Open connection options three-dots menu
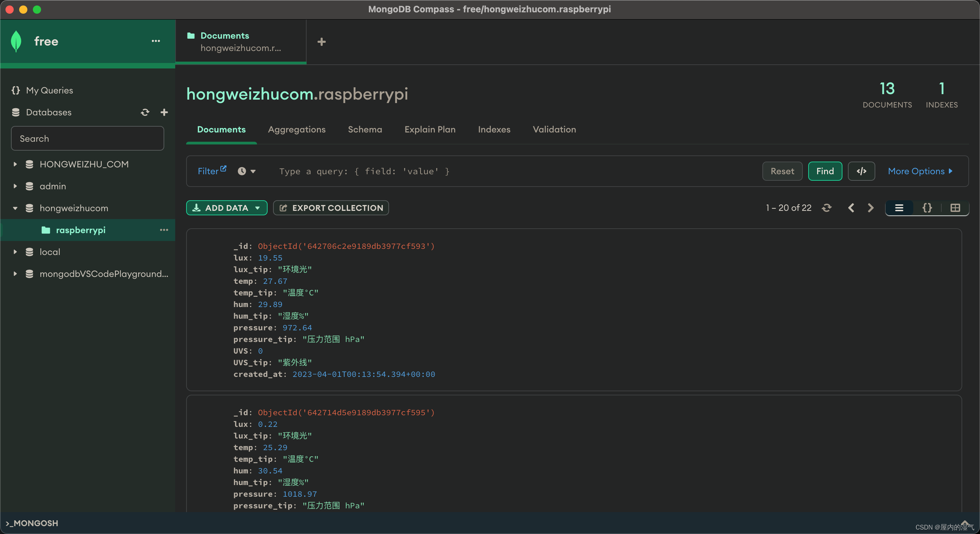Screen dimensions: 980x534 coord(156,41)
